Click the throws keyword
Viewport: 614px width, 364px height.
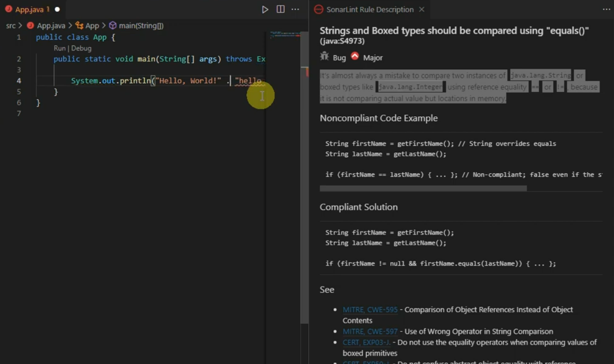[x=239, y=59]
